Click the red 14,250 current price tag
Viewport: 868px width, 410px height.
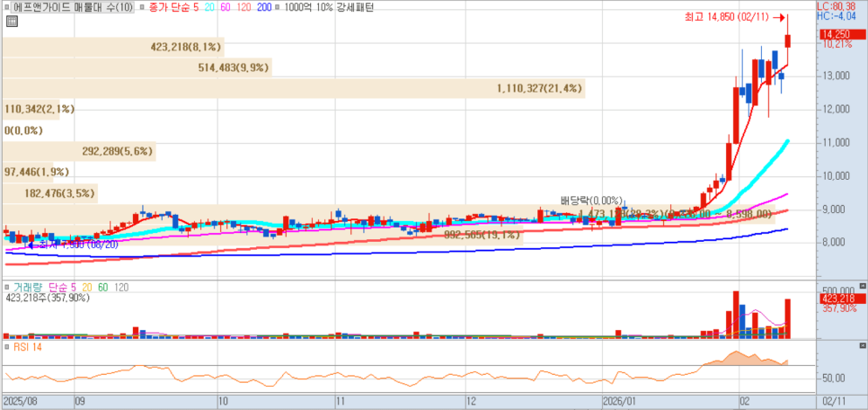point(841,34)
